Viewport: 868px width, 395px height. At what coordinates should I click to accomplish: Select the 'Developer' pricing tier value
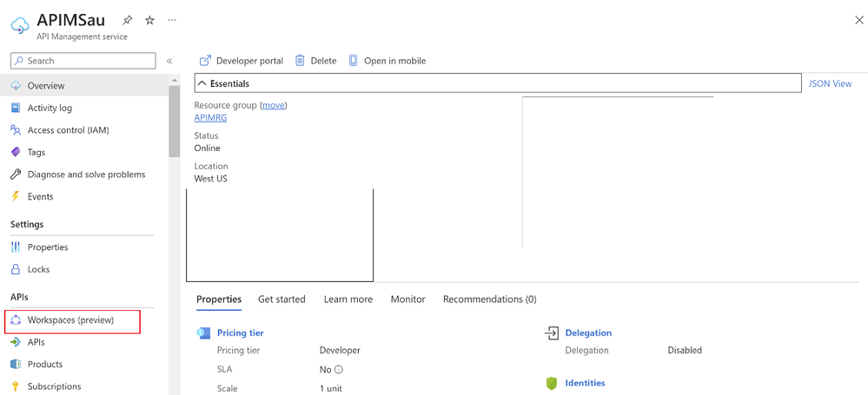(x=340, y=350)
